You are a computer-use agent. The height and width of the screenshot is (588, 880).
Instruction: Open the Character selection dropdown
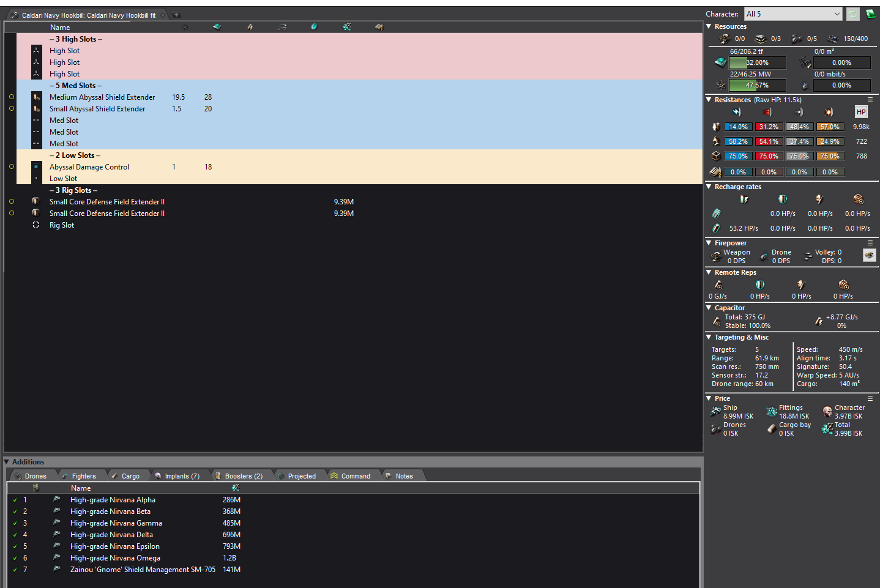(793, 14)
